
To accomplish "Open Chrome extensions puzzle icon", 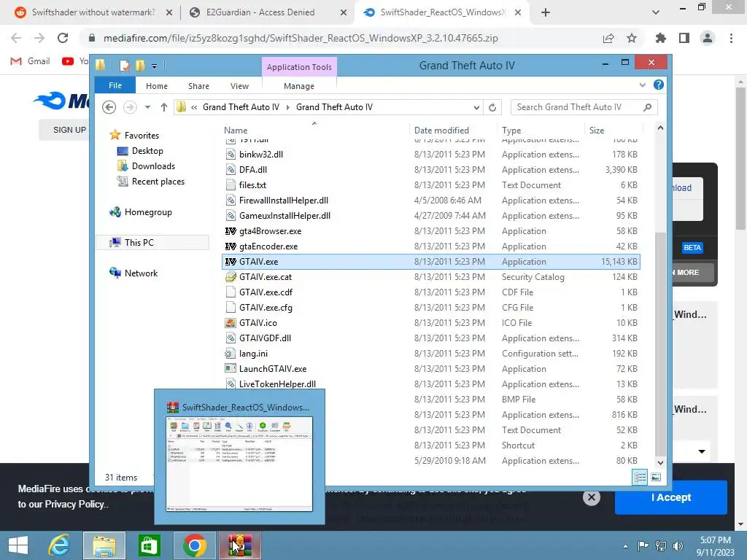I will coord(661,38).
